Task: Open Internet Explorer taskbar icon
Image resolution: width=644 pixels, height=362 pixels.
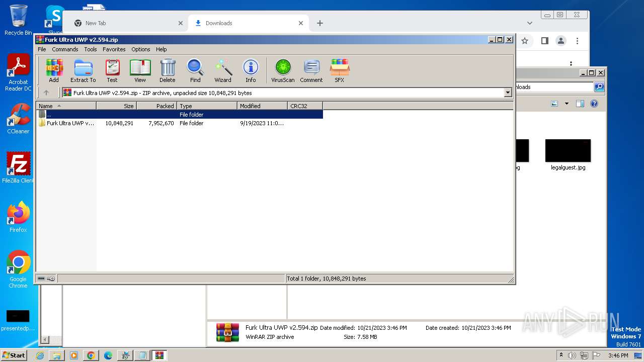Action: point(40,355)
